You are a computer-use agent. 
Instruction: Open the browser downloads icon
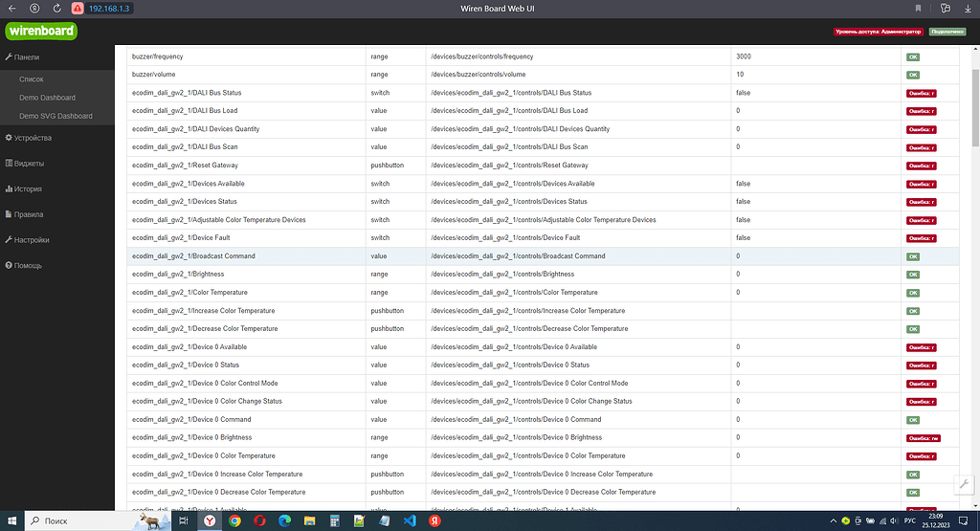tap(969, 8)
